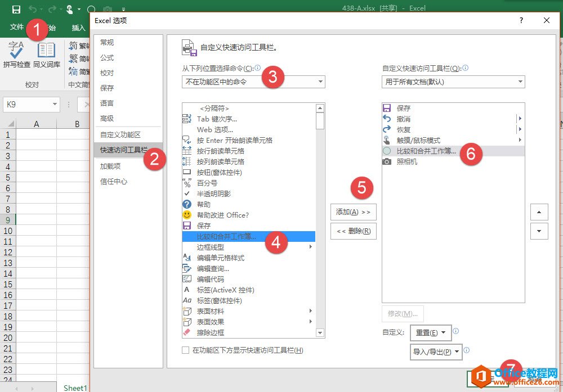Open the Proofing options category
Image resolution: width=563 pixels, height=392 pixels.
[x=107, y=73]
